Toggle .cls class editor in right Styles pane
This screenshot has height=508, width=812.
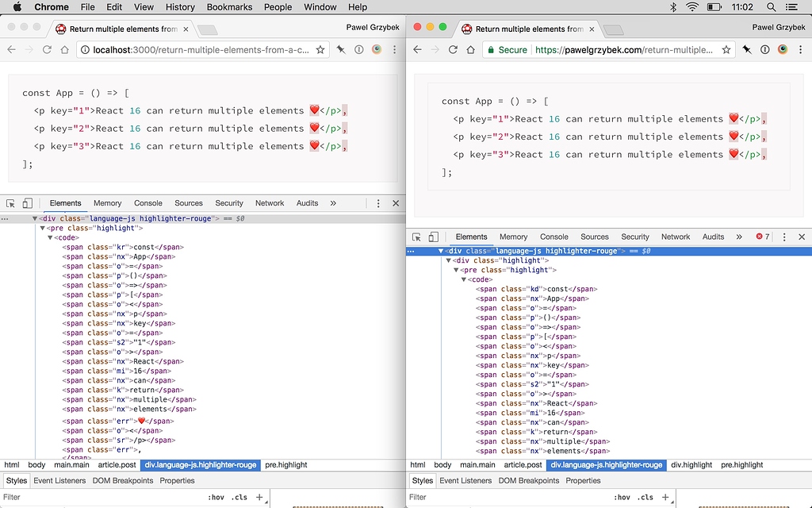pyautogui.click(x=645, y=497)
